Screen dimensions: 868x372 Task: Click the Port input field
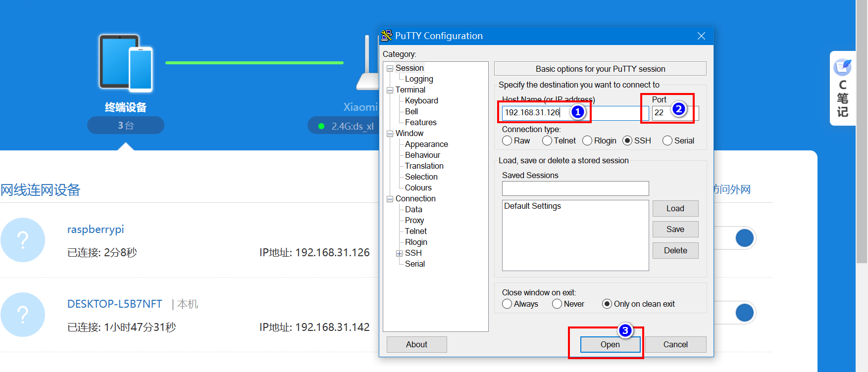675,113
